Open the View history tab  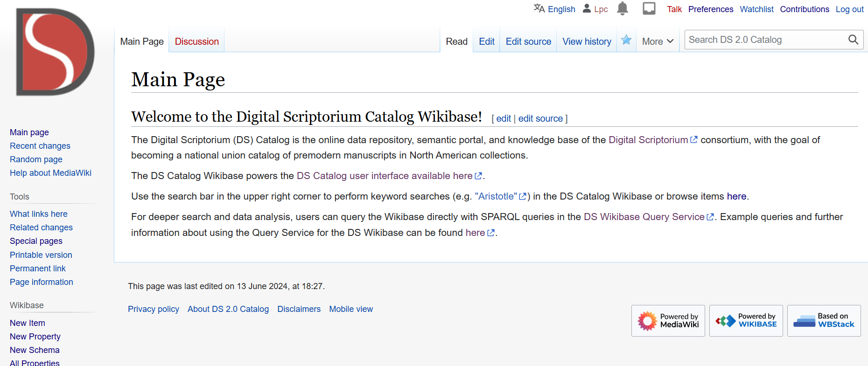[587, 41]
